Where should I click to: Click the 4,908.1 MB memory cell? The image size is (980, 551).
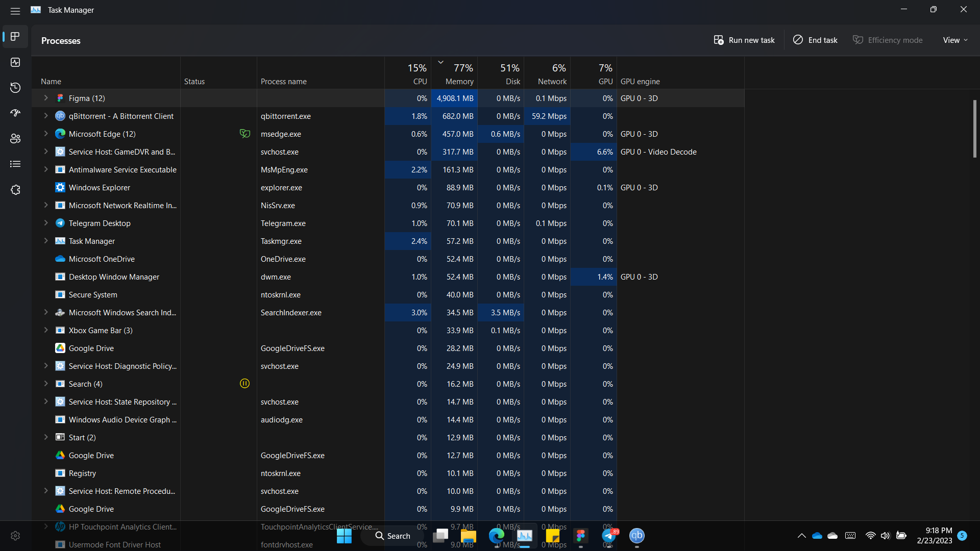[454, 98]
